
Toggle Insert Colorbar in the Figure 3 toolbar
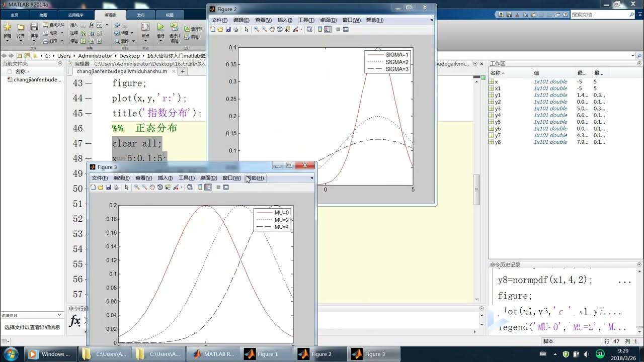tap(200, 187)
